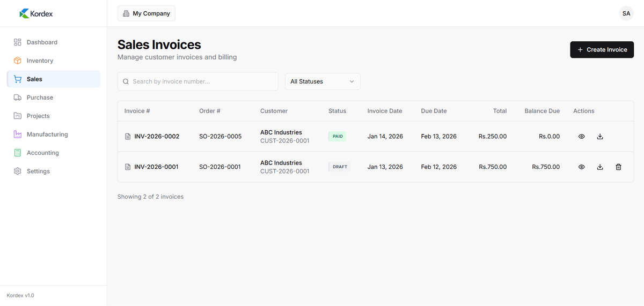Click the plus icon on Create Invoice
Image resolution: width=644 pixels, height=306 pixels.
pos(580,50)
